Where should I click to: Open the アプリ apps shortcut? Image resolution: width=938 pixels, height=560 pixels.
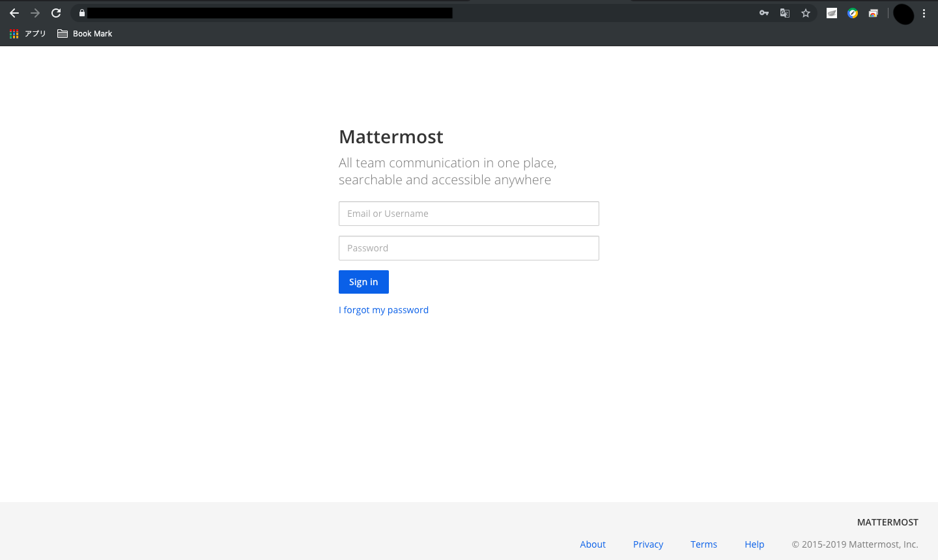(28, 34)
